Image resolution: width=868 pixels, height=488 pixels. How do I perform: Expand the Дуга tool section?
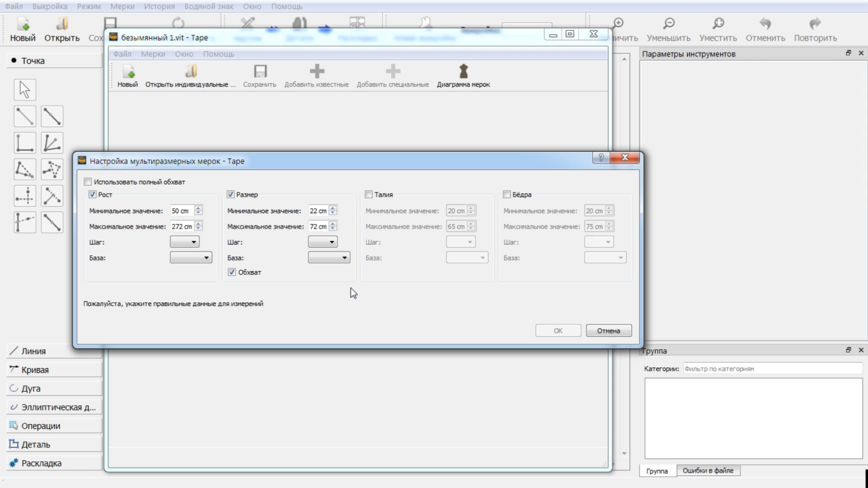click(x=54, y=388)
